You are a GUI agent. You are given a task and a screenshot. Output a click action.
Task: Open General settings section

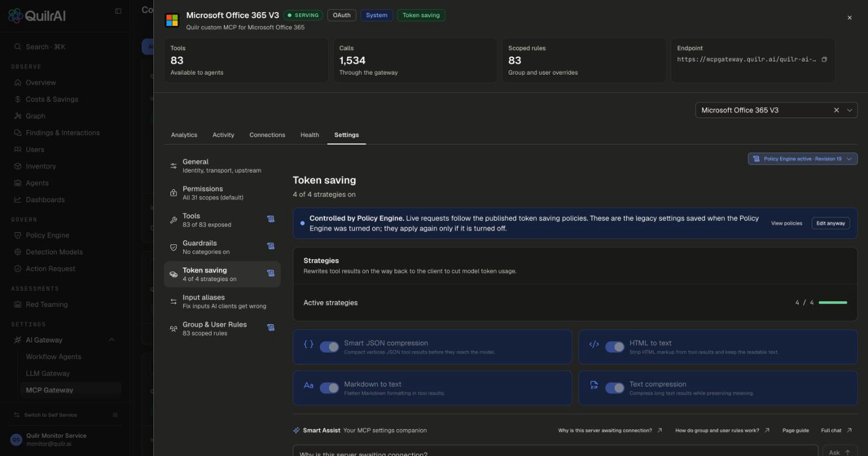[222, 166]
